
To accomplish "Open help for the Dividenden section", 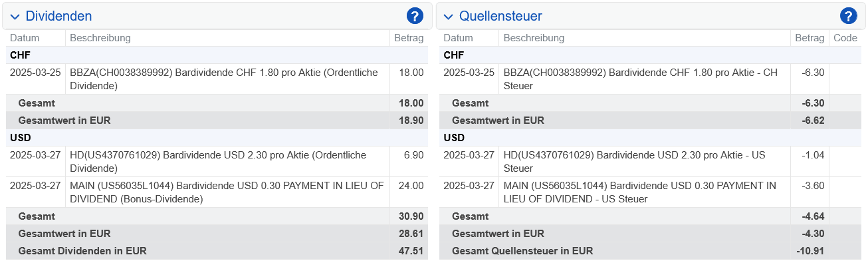I will (x=415, y=16).
